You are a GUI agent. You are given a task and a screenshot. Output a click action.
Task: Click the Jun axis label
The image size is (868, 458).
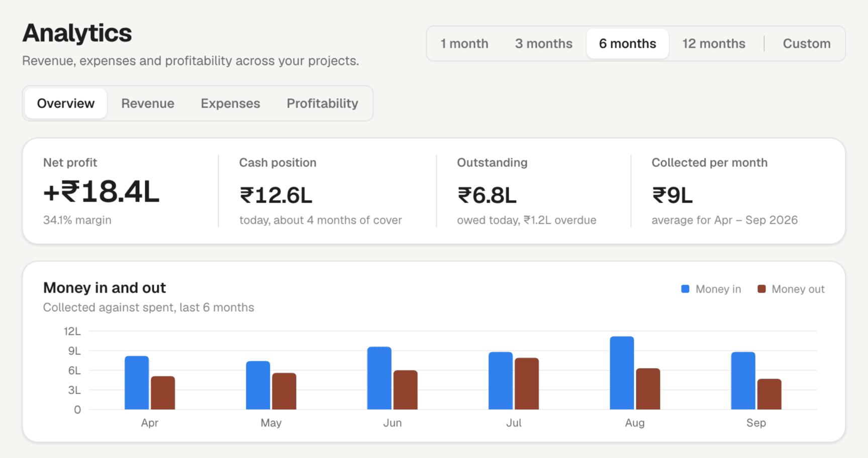pos(392,423)
